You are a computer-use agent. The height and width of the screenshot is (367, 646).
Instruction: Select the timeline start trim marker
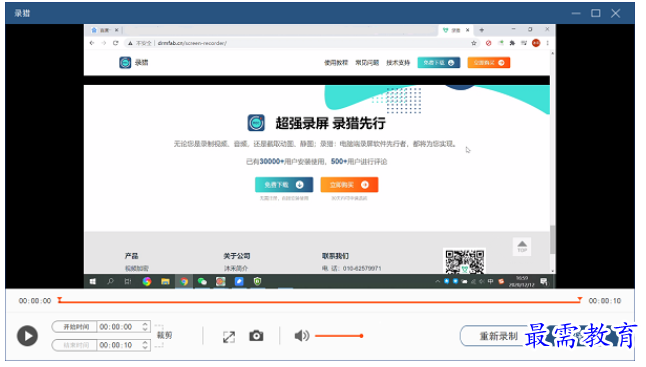(60, 300)
